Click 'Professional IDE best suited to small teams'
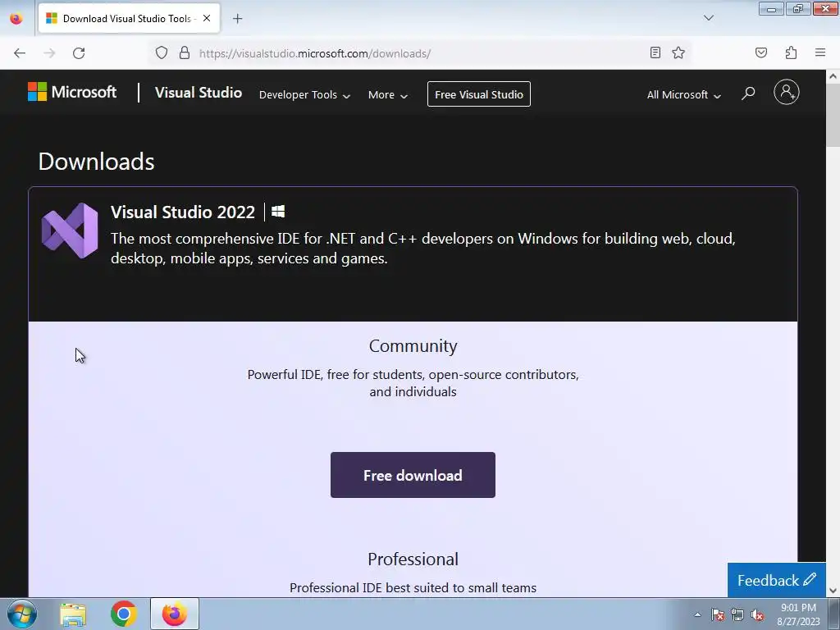Image resolution: width=840 pixels, height=630 pixels. click(413, 587)
